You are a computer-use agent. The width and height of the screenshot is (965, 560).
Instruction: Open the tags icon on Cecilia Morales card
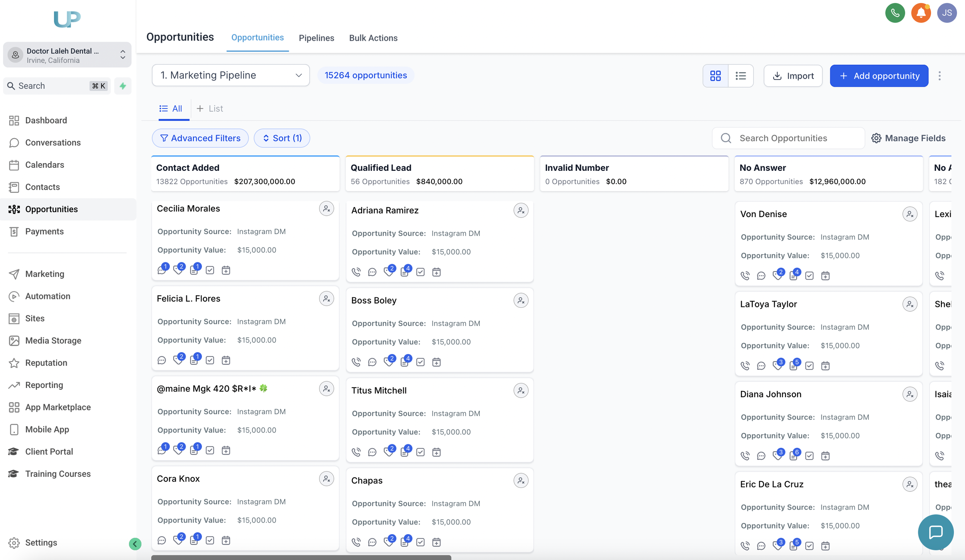pos(178,270)
